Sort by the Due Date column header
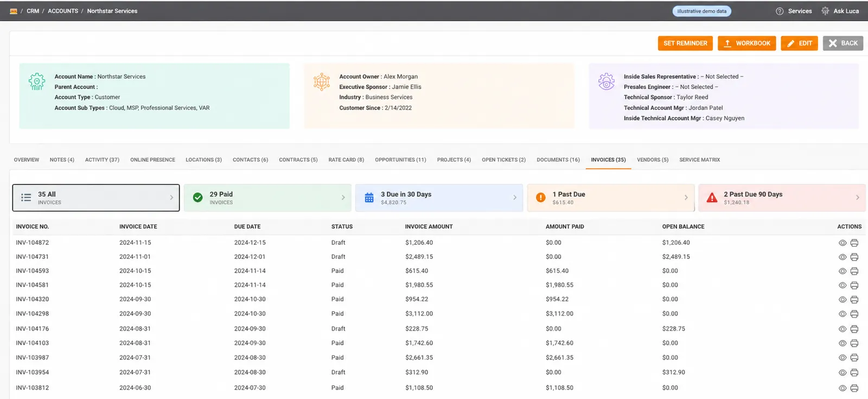This screenshot has width=868, height=399. pos(247,227)
